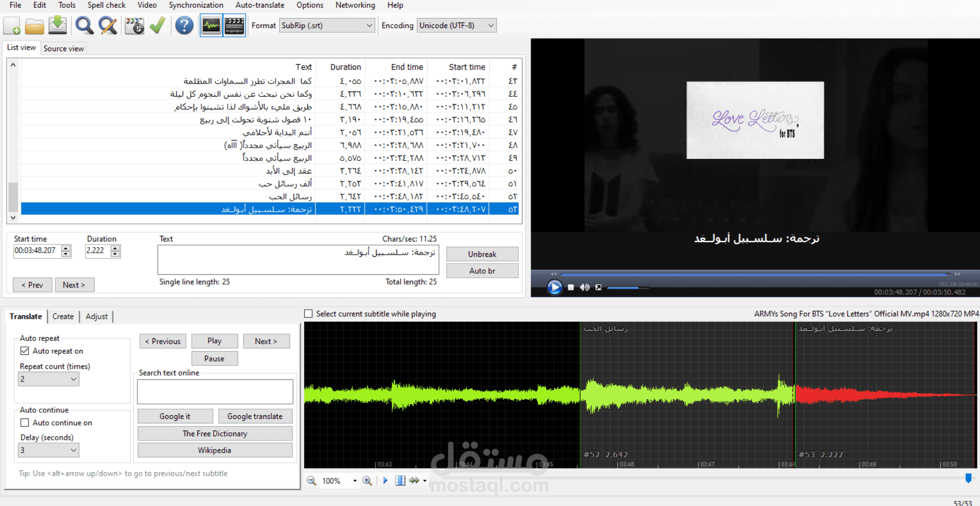The image size is (980, 506).
Task: Select subtitle row number ٤٥
Action: [x=270, y=107]
